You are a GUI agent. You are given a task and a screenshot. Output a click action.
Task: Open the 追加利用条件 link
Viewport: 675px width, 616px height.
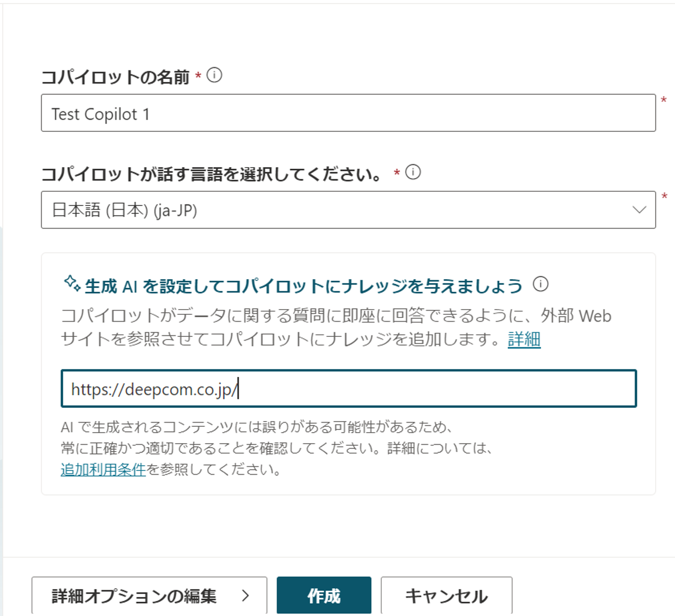pyautogui.click(x=103, y=469)
